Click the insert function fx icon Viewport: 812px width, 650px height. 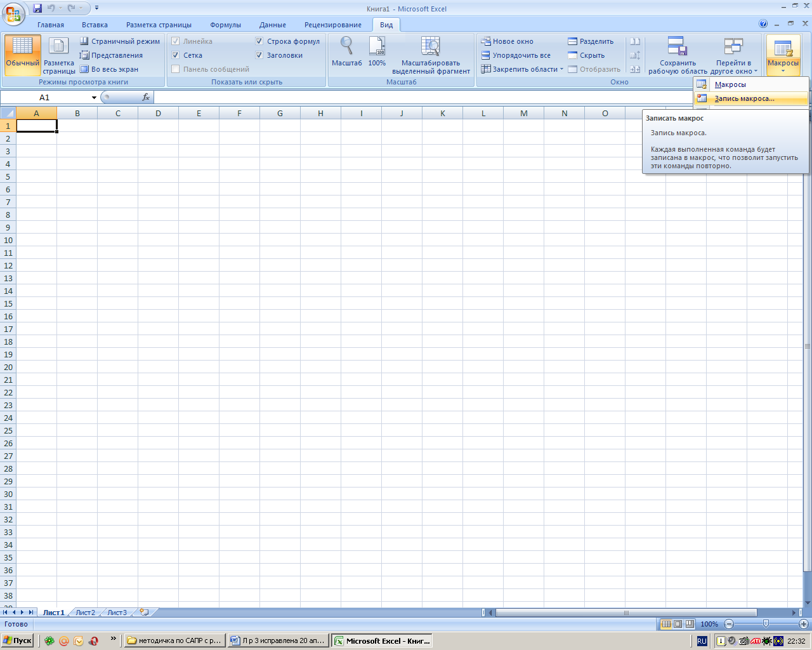(146, 97)
